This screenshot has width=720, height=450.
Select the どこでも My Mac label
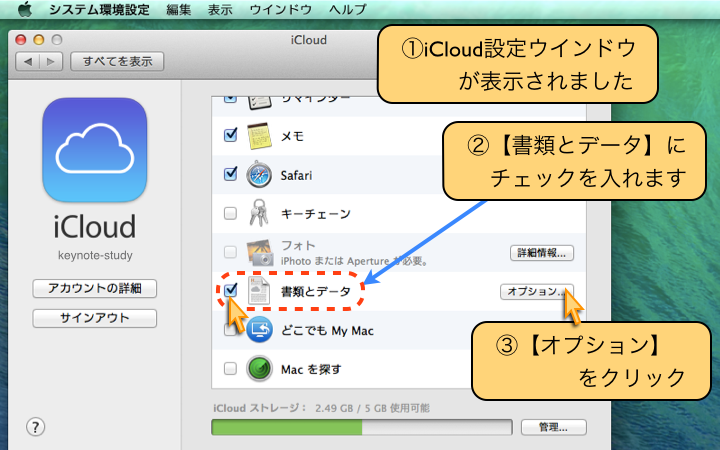(x=327, y=331)
